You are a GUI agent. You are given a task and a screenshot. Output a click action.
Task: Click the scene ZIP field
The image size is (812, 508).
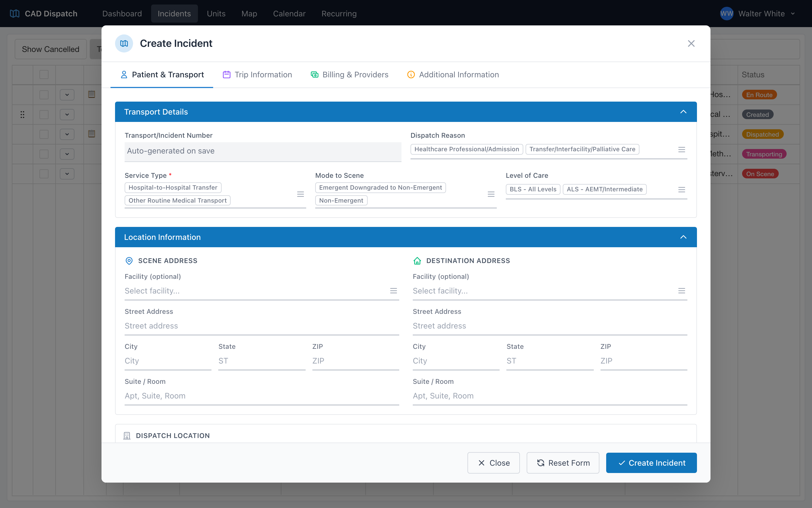(x=356, y=361)
